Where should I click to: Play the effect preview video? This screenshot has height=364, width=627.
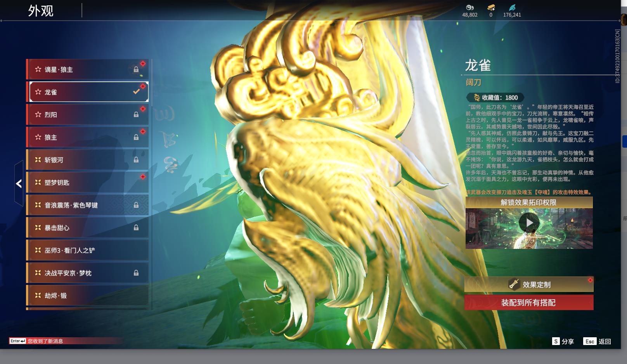pos(529,223)
